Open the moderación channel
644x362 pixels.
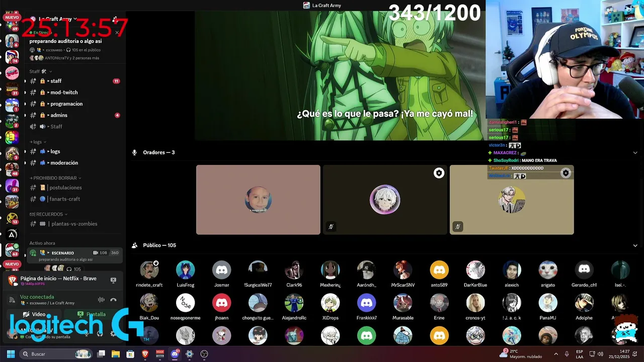pyautogui.click(x=74, y=163)
